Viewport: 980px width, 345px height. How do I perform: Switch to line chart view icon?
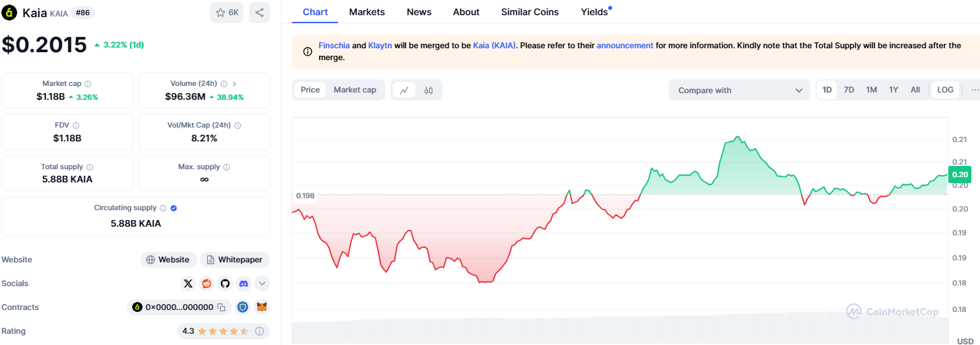pyautogui.click(x=404, y=91)
